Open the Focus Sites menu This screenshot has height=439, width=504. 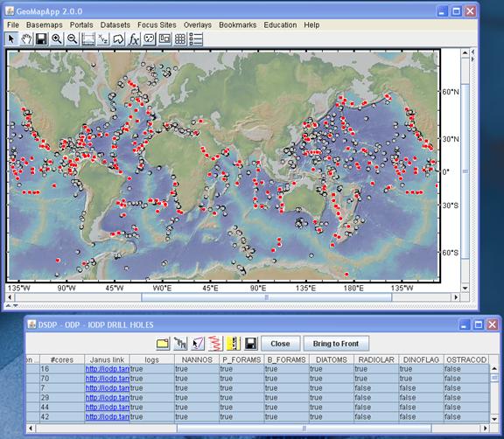point(157,25)
